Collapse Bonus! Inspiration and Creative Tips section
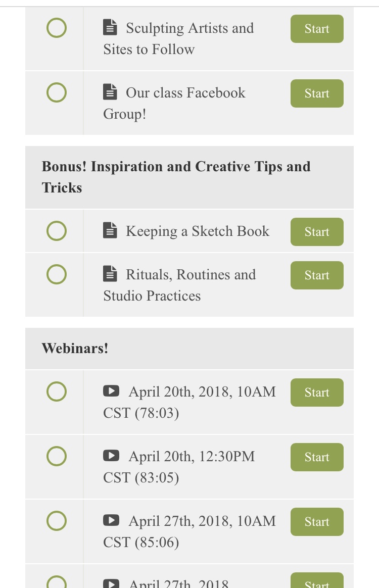The height and width of the screenshot is (588, 379). click(189, 177)
